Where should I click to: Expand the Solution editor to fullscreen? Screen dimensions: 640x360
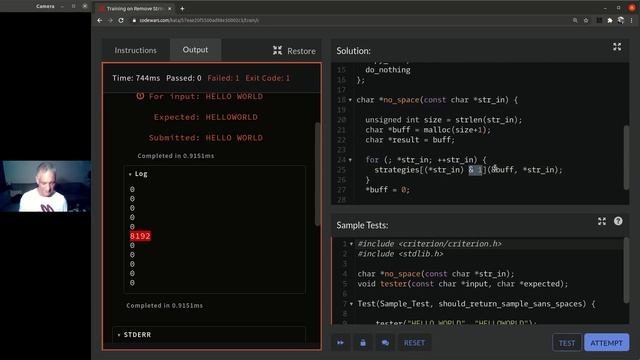617,47
